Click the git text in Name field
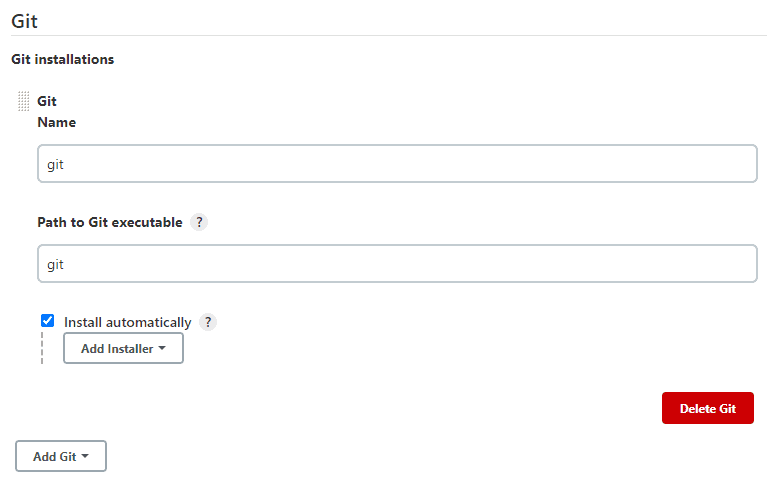The height and width of the screenshot is (486, 784). 56,164
